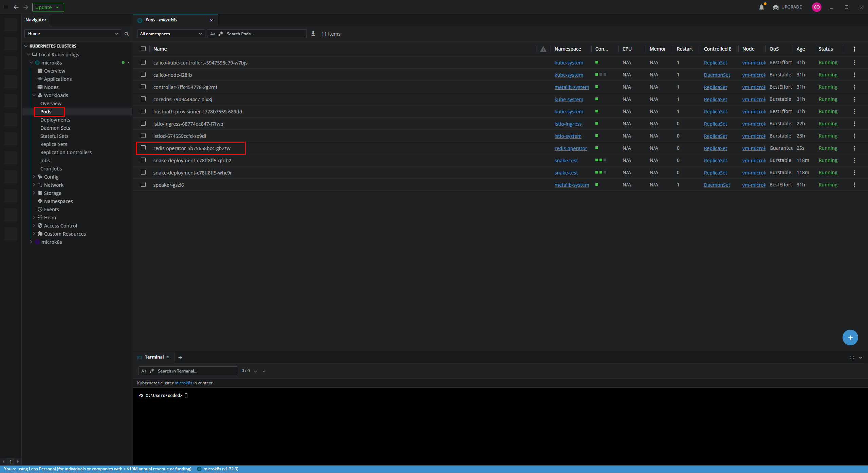Screen dimensions: 868x473
Task: Expand Custom Resources tree node
Action: pos(34,234)
